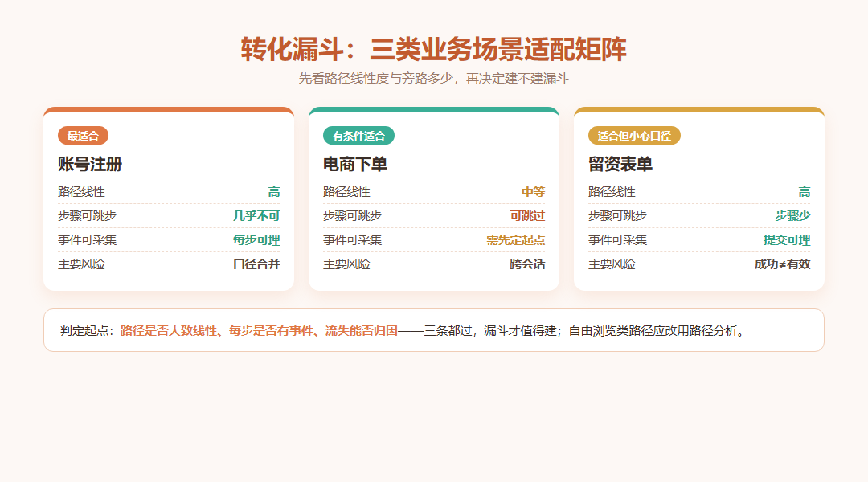Screen dimensions: 868x482
Task: Click 高 value in 账号注册 card
Action: pyautogui.click(x=274, y=192)
